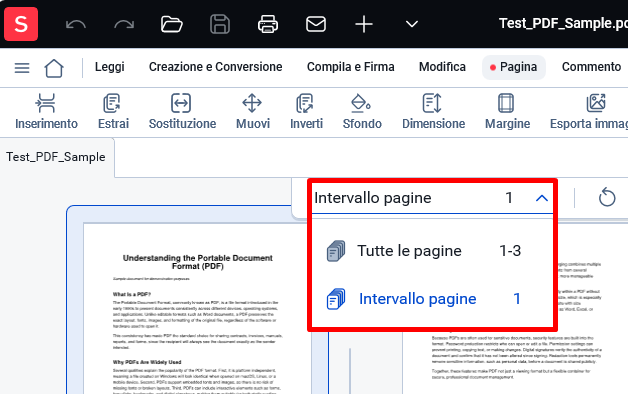Viewport: 628px width, 394px height.
Task: Select the first page thumbnail
Action: 198,300
